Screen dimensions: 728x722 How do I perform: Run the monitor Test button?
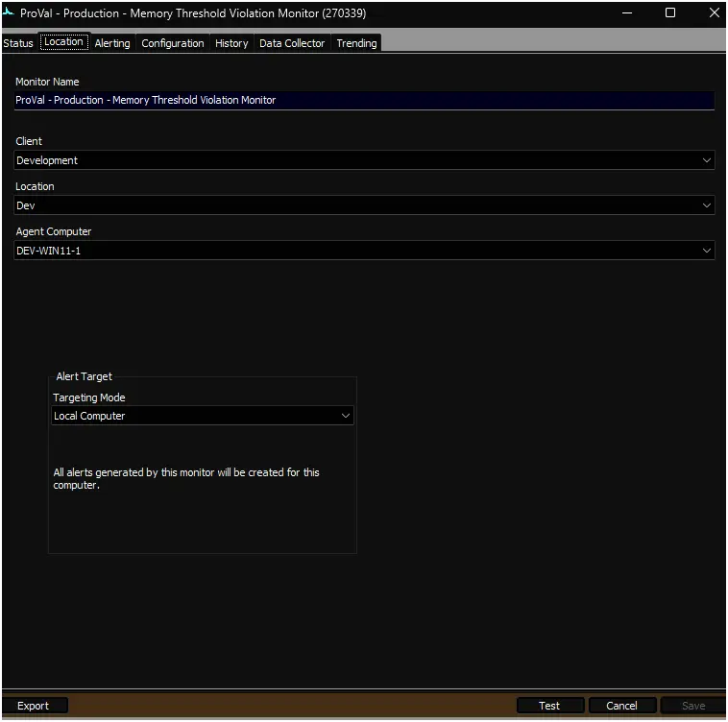(549, 706)
